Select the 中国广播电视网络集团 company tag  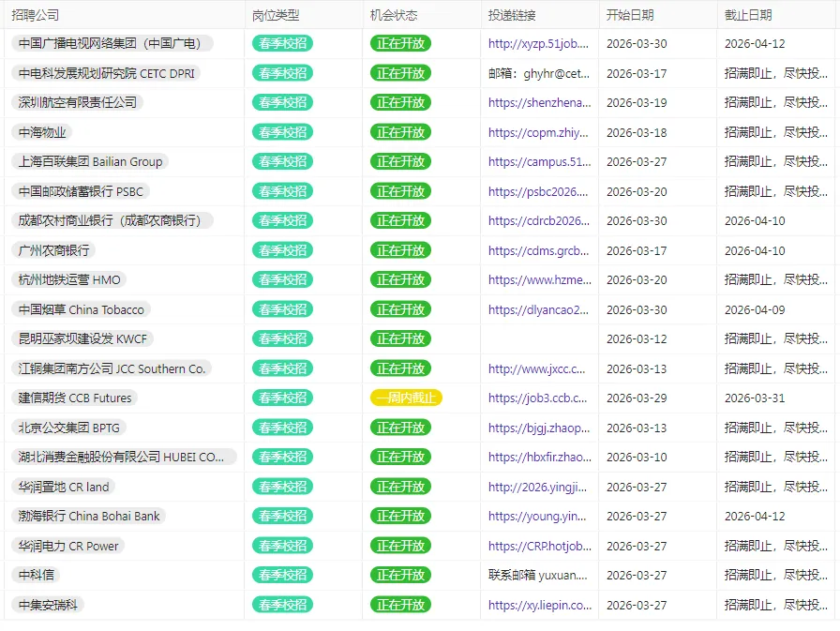pos(112,43)
